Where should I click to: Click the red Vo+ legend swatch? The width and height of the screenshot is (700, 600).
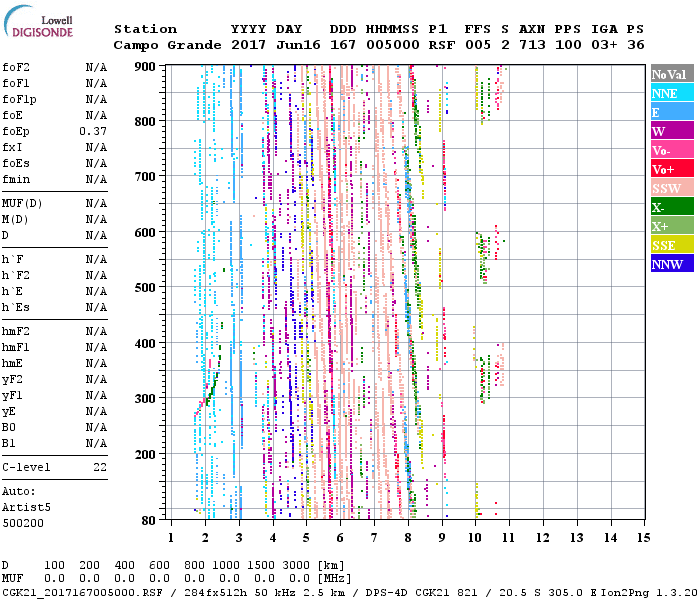pos(671,169)
